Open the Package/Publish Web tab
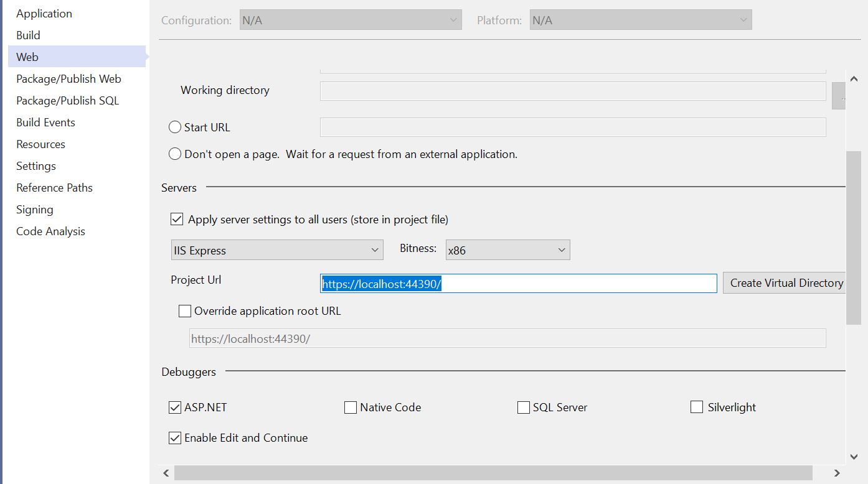This screenshot has height=484, width=868. coord(68,79)
